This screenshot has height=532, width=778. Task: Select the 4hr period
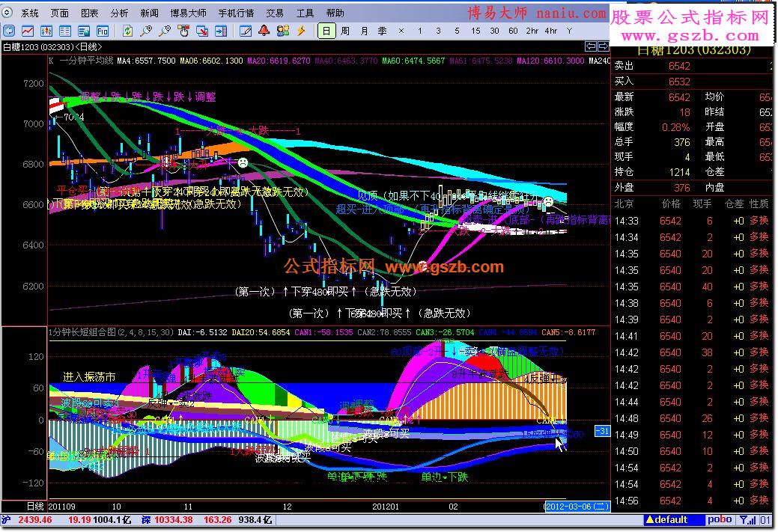coord(551,31)
